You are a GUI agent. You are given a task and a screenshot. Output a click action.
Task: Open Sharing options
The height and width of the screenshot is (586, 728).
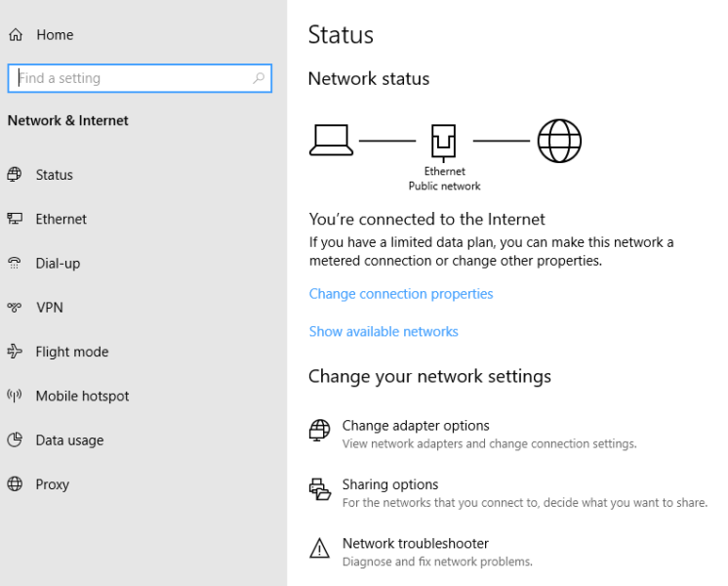click(390, 484)
